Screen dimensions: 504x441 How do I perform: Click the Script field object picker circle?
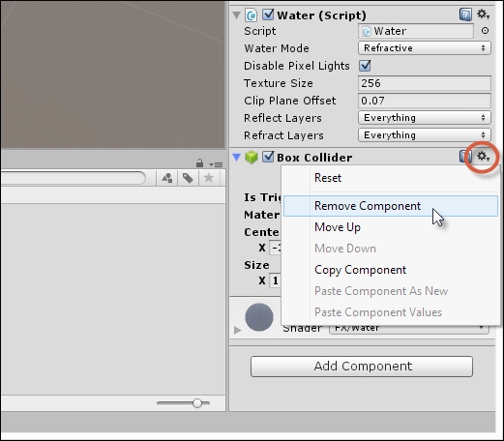coord(485,31)
